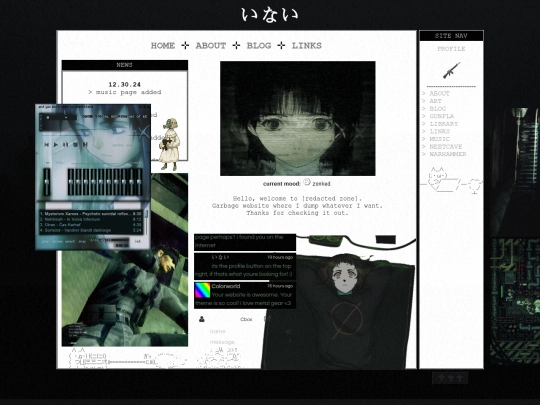Click the rainbow Colorworld avatar in chat
The width and height of the screenshot is (540, 405).
pos(202,290)
